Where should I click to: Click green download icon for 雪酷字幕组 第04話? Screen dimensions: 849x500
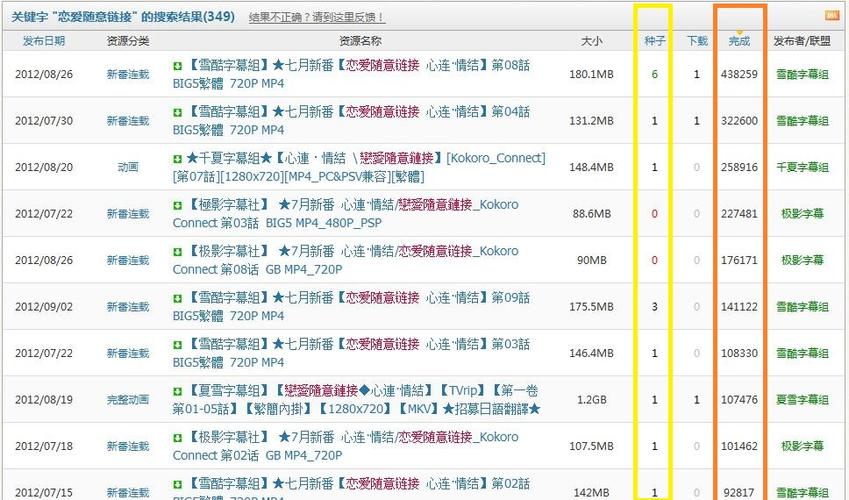[x=177, y=113]
